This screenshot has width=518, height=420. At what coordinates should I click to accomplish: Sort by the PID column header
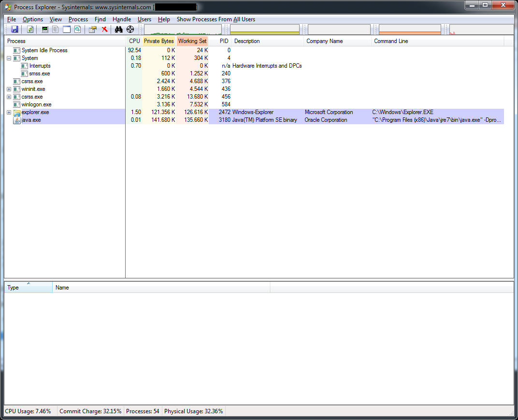tap(220, 41)
